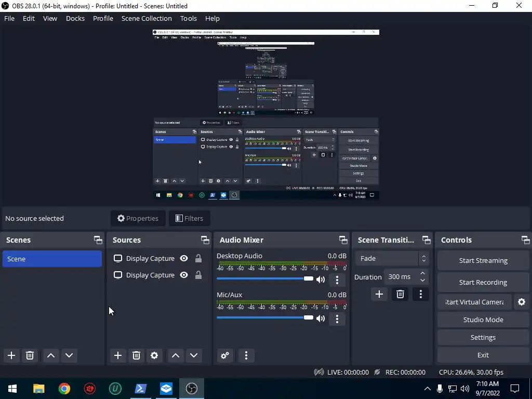Open source properties gear in Sources panel
This screenshot has width=532, height=399.
pyautogui.click(x=154, y=355)
